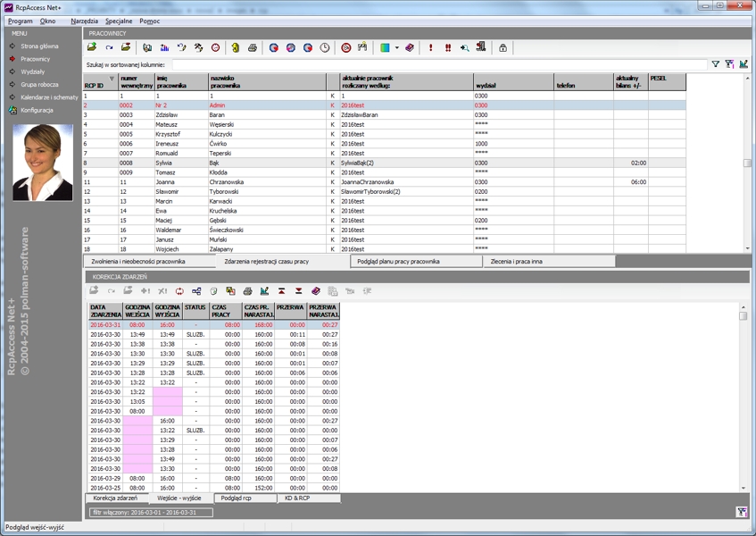Click the filter funnel icon beside search field
756x536 pixels.
point(715,64)
